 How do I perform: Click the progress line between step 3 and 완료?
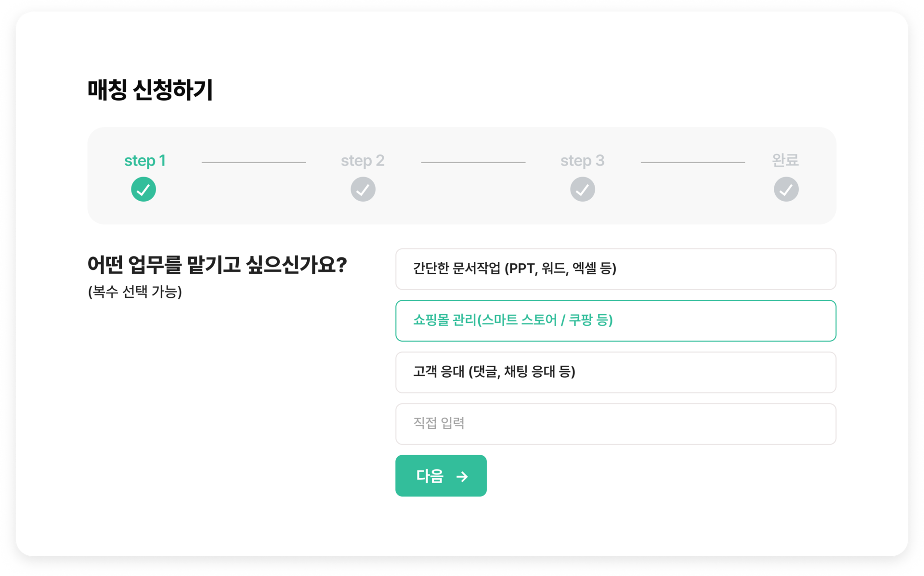click(x=692, y=162)
